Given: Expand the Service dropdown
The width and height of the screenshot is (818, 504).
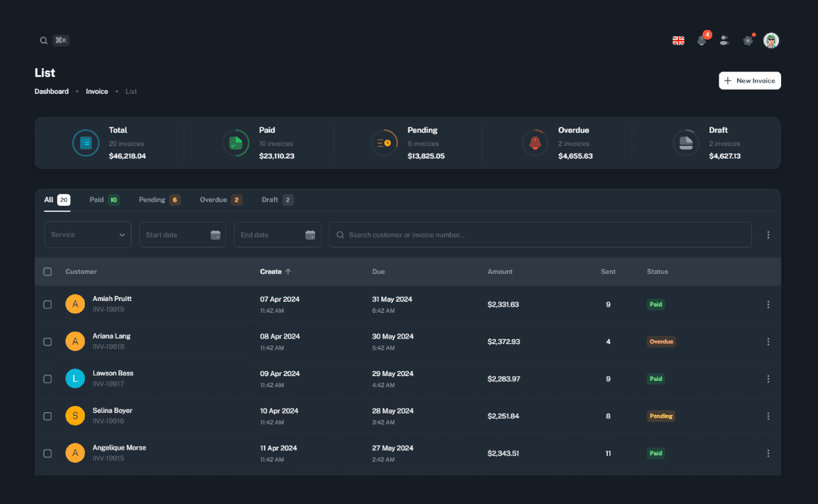Looking at the screenshot, I should (88, 235).
